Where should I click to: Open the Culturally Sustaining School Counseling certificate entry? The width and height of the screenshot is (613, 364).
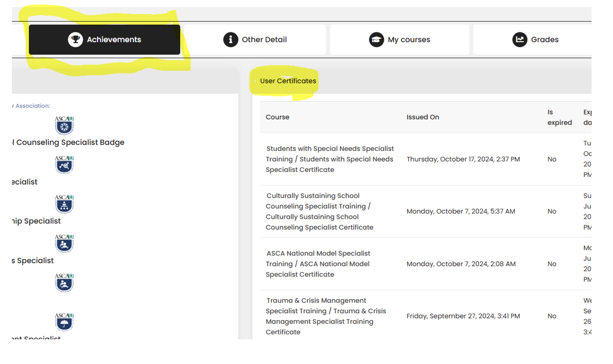[x=319, y=211]
